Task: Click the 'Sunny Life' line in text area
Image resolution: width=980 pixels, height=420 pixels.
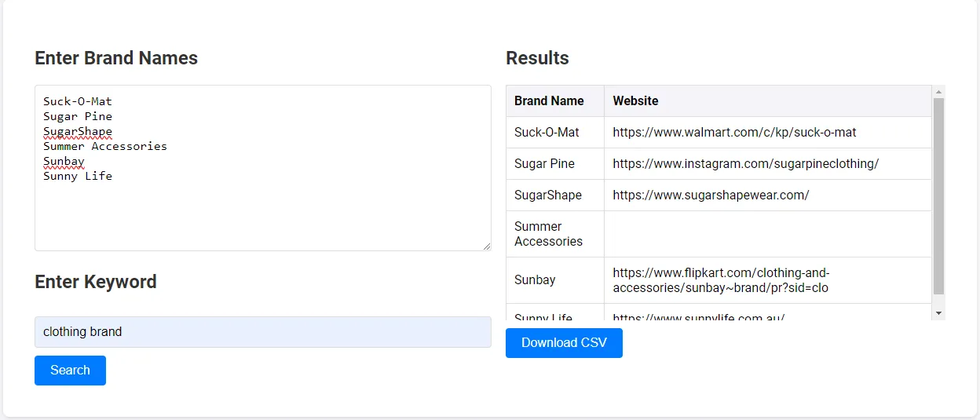Action: pos(77,176)
